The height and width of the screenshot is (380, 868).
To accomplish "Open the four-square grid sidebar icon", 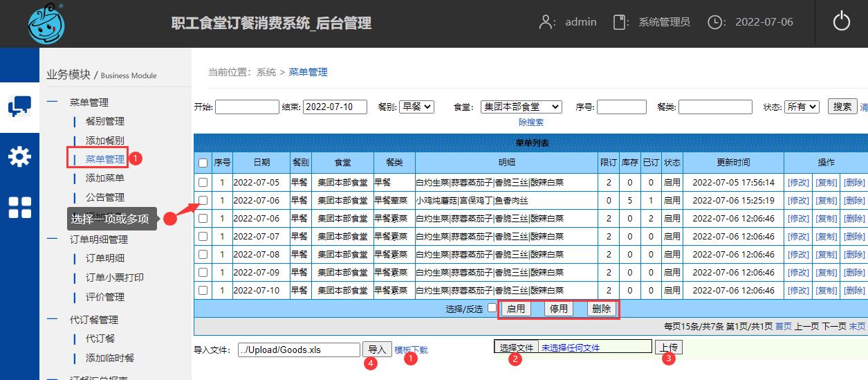I will point(19,207).
